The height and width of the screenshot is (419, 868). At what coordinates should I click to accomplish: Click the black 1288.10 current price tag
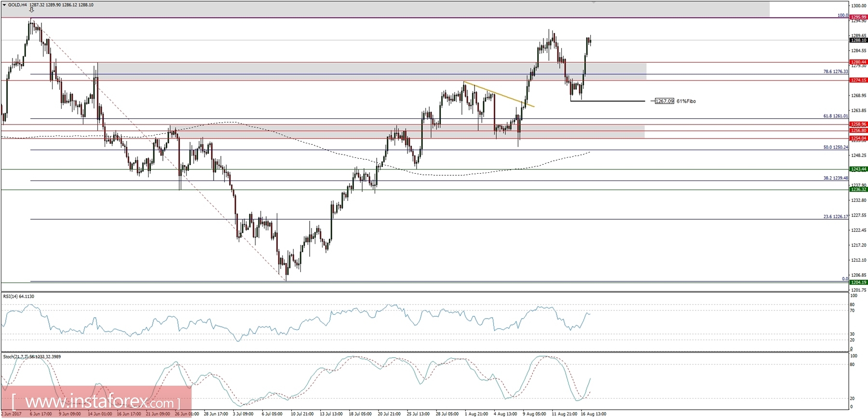tap(858, 41)
